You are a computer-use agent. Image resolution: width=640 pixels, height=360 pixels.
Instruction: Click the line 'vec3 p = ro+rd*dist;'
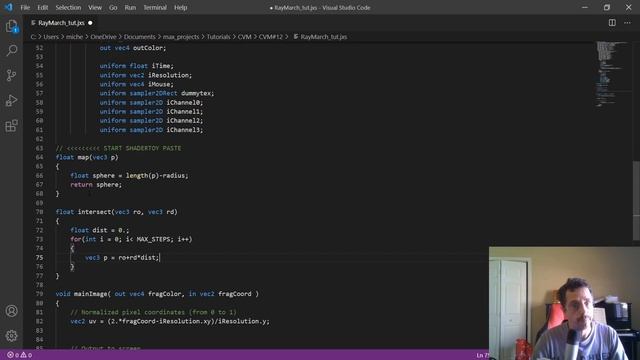pyautogui.click(x=122, y=258)
